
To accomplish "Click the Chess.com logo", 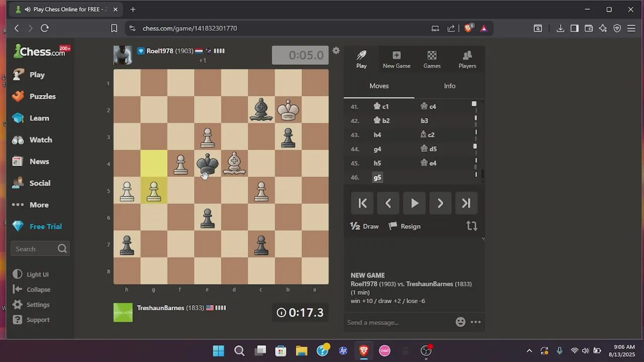I will [42, 51].
